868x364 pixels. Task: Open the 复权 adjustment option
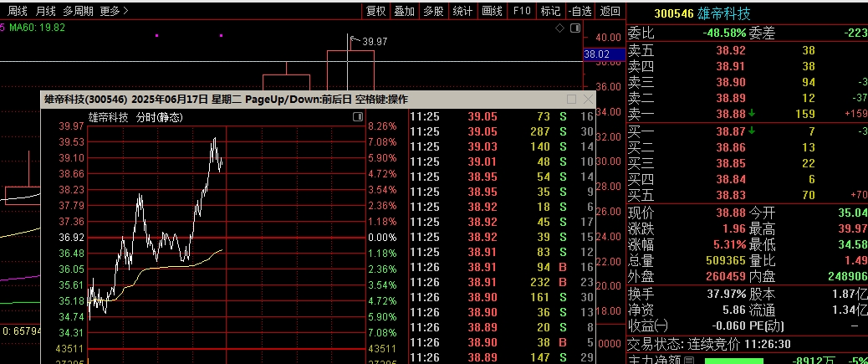click(375, 11)
